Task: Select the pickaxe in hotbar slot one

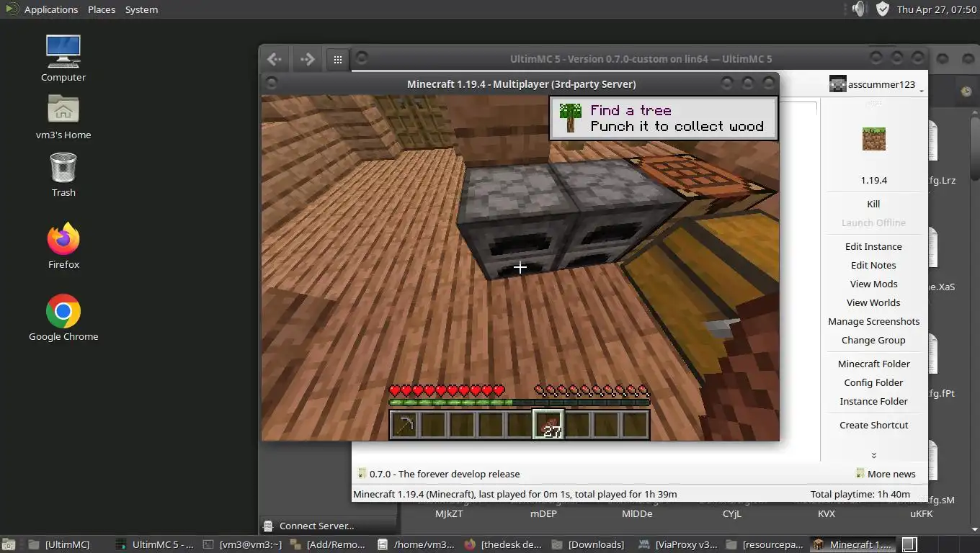Action: pyautogui.click(x=404, y=425)
